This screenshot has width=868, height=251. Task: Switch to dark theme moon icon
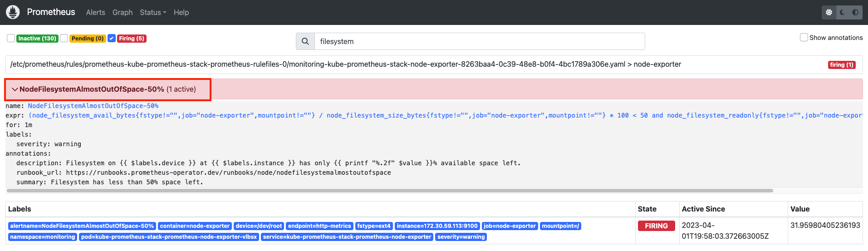(x=842, y=12)
